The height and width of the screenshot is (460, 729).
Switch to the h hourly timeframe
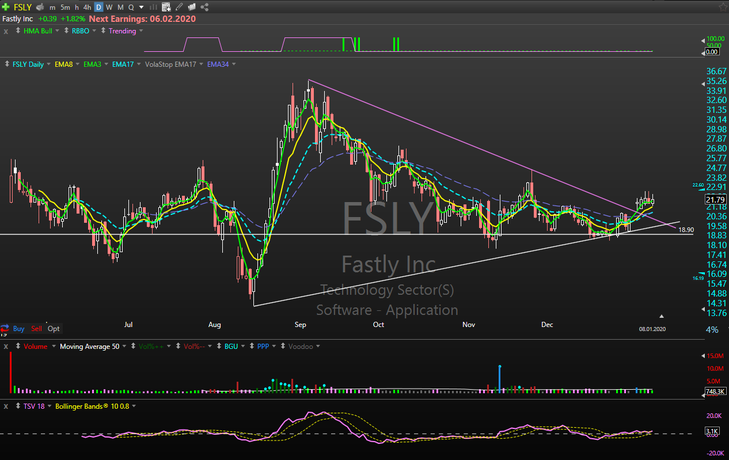pos(77,7)
